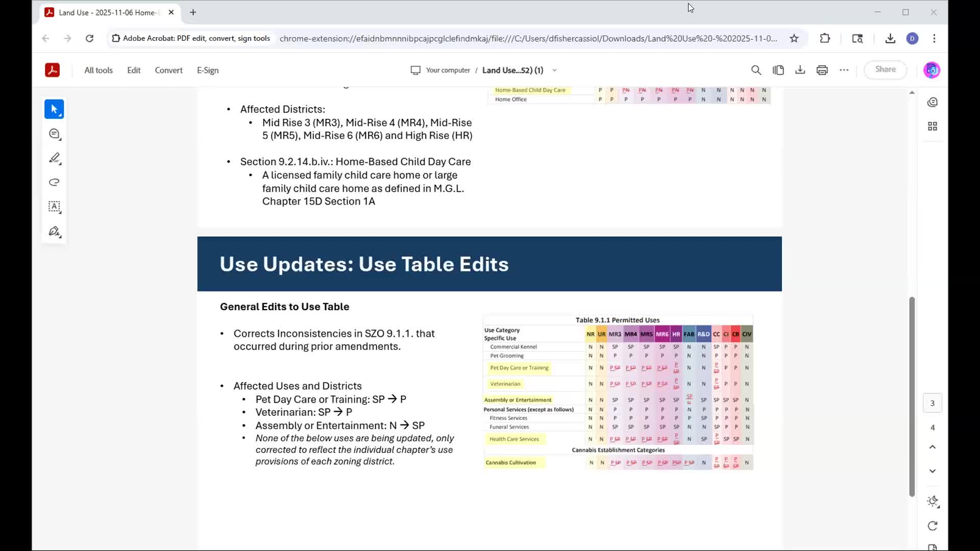980x551 pixels.
Task: Go to next page with down chevron
Action: pos(933,471)
